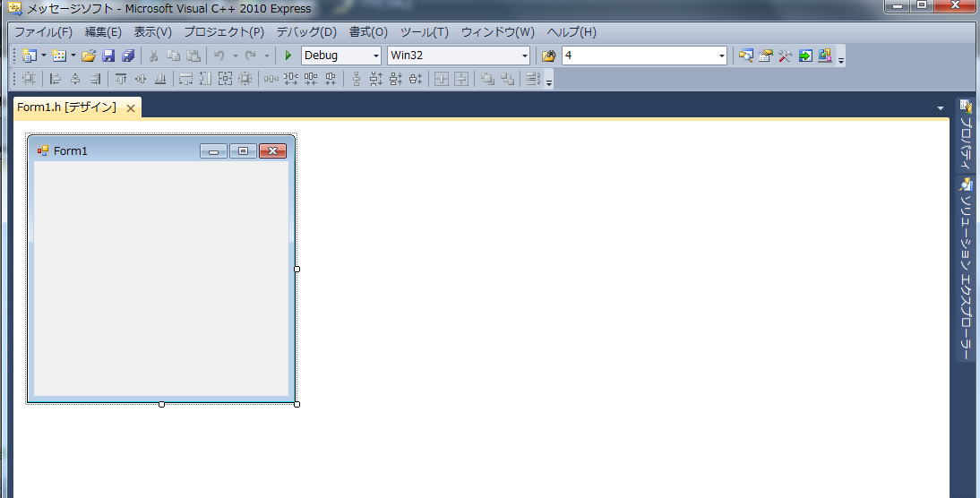Expand the Undo history dropdown arrow
The height and width of the screenshot is (498, 980).
pyautogui.click(x=235, y=56)
